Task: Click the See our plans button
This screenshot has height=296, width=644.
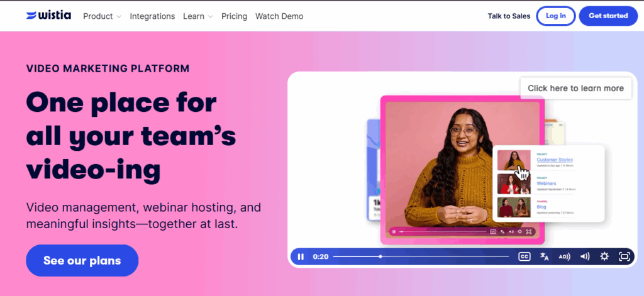Action: click(x=82, y=260)
